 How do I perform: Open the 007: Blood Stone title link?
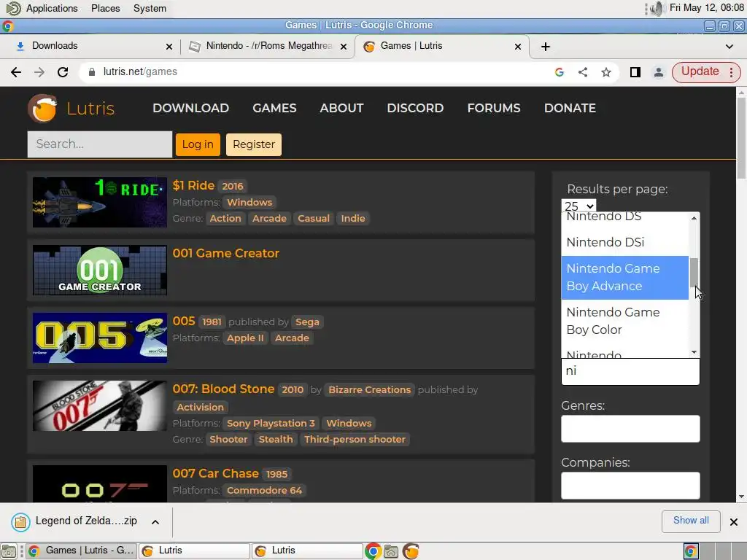point(223,389)
